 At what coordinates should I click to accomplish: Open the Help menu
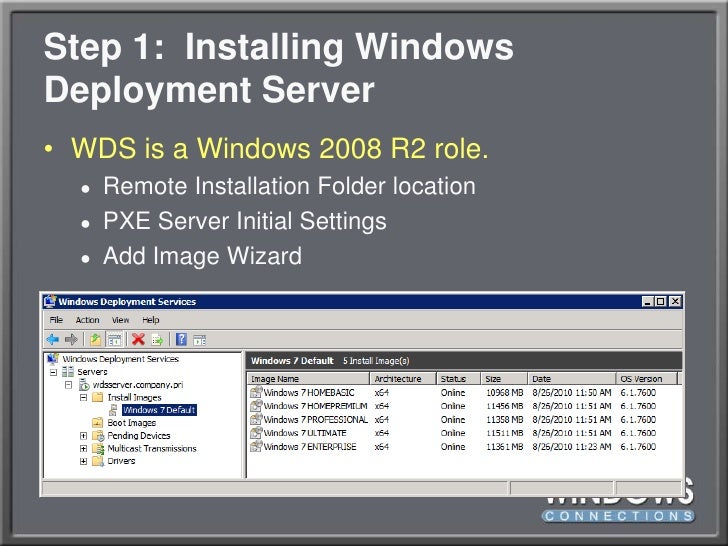[x=150, y=320]
